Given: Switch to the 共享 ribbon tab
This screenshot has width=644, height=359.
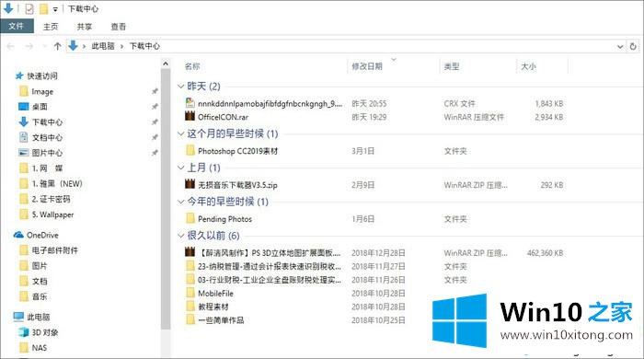Looking at the screenshot, I should click(x=85, y=27).
